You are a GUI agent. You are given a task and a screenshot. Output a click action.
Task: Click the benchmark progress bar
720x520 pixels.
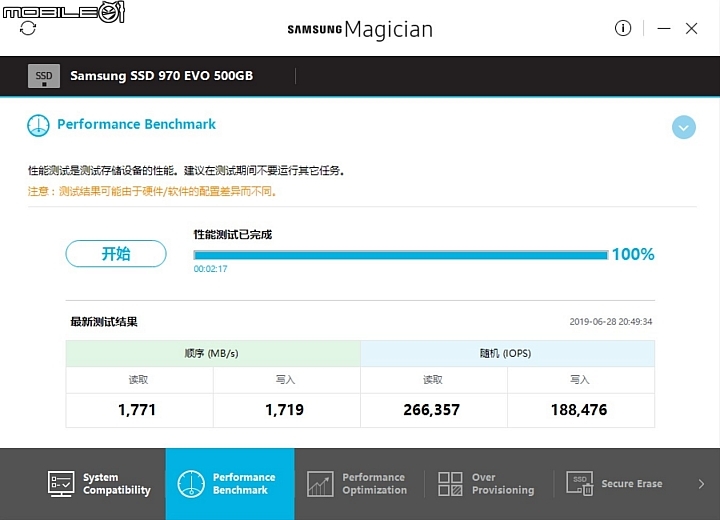[x=400, y=255]
